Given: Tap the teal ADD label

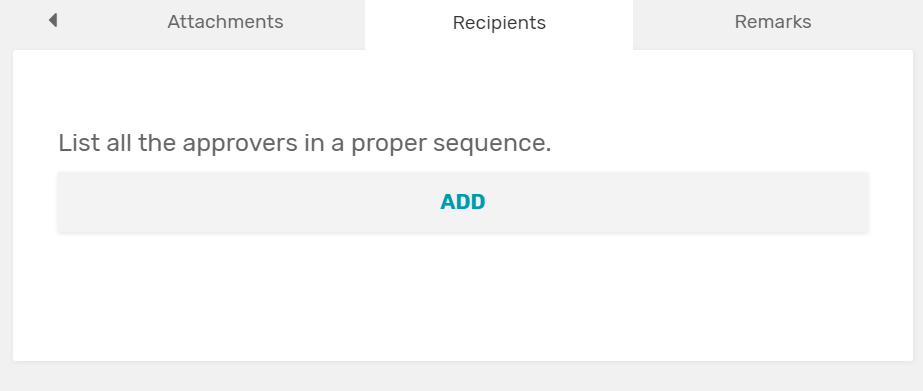Looking at the screenshot, I should 463,202.
